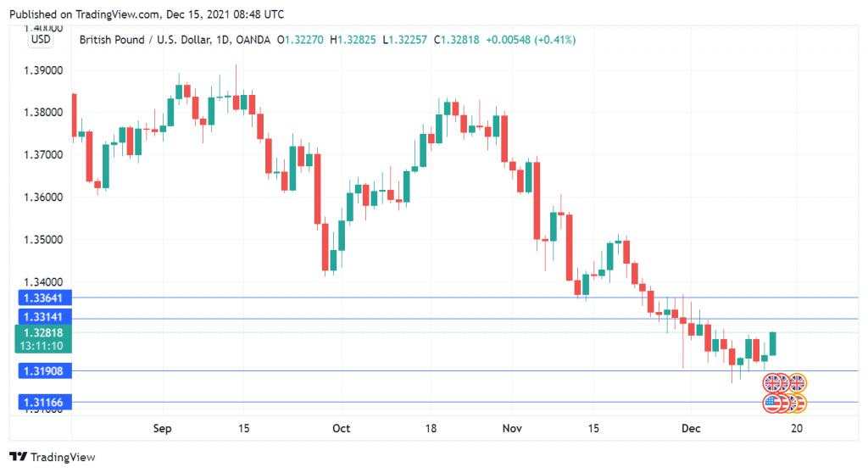Click the latest green candlestick
The height and width of the screenshot is (473, 868).
coord(773,343)
